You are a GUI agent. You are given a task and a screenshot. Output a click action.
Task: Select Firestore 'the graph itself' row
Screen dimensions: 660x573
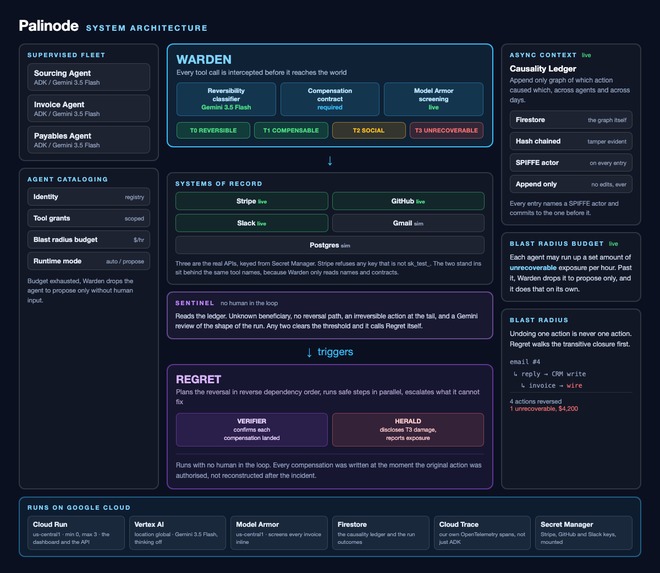pos(571,120)
